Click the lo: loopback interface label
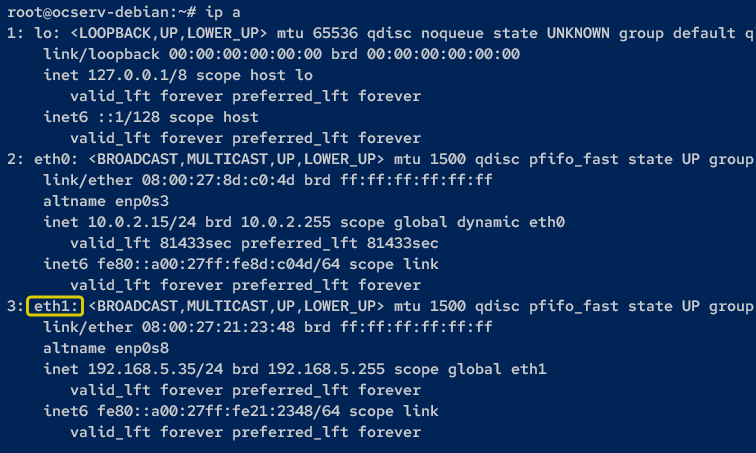This screenshot has height=453, width=756. coord(47,33)
